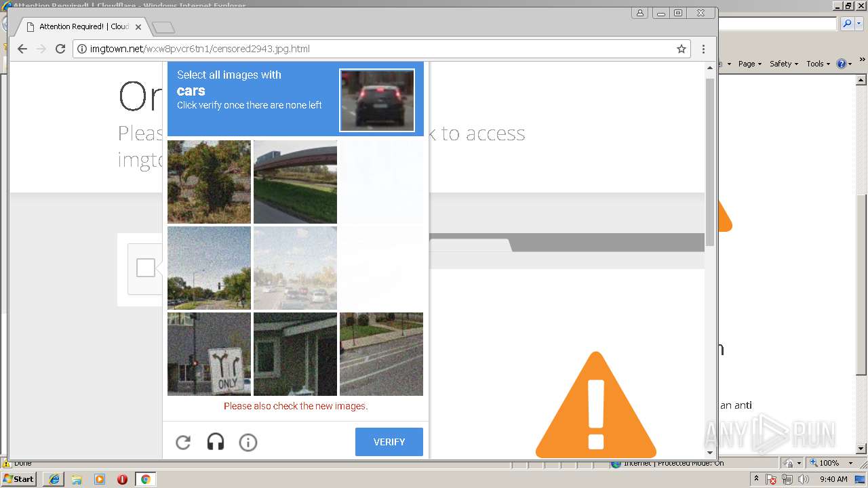The height and width of the screenshot is (488, 868).
Task: Click the IE status bar warning icon
Action: coord(7,464)
